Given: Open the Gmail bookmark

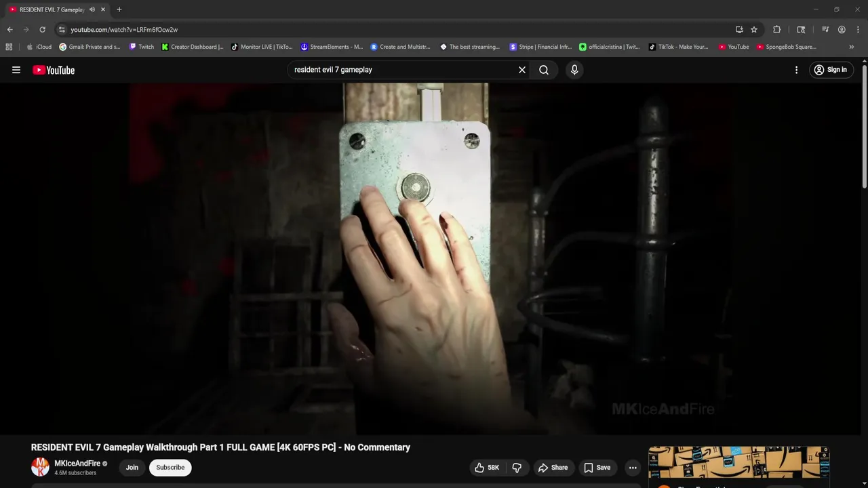Looking at the screenshot, I should click(90, 47).
